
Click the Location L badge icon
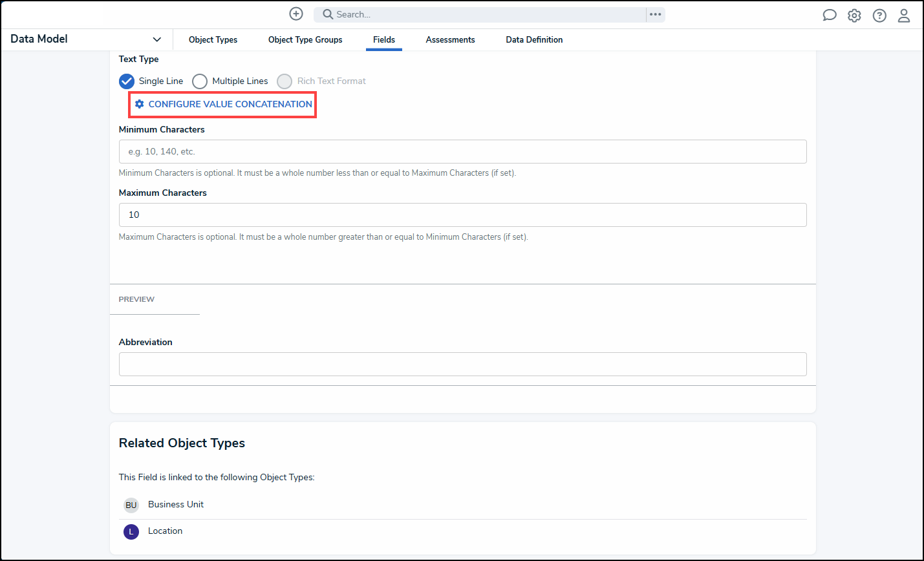[131, 532]
